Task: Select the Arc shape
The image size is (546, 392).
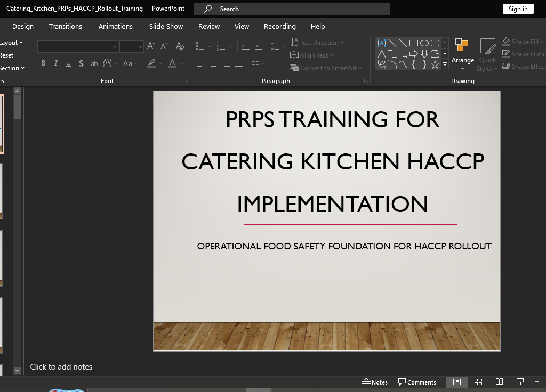Action: tap(392, 64)
